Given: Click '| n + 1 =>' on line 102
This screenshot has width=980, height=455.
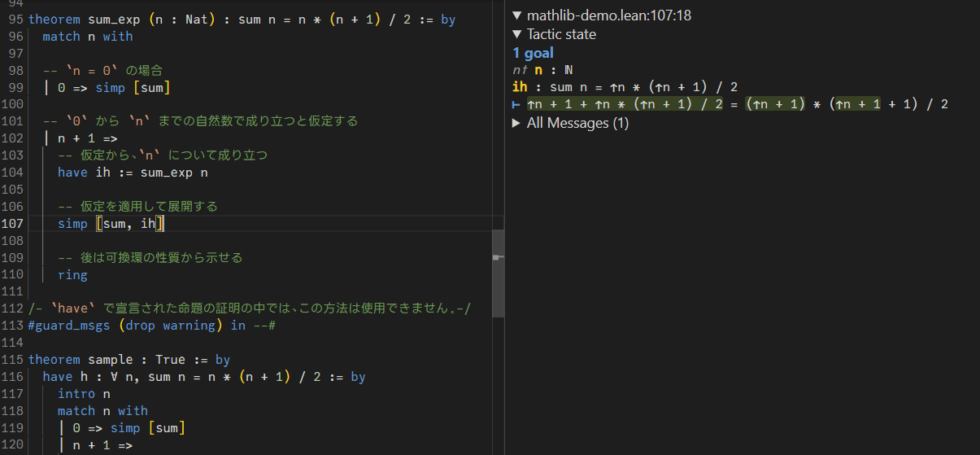Looking at the screenshot, I should point(81,138).
